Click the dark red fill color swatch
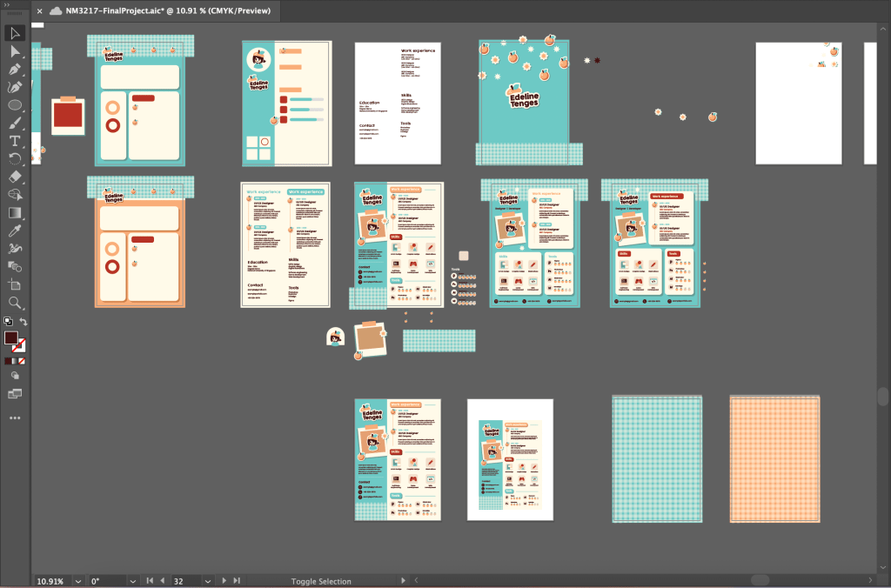The image size is (891, 588). coord(10,337)
